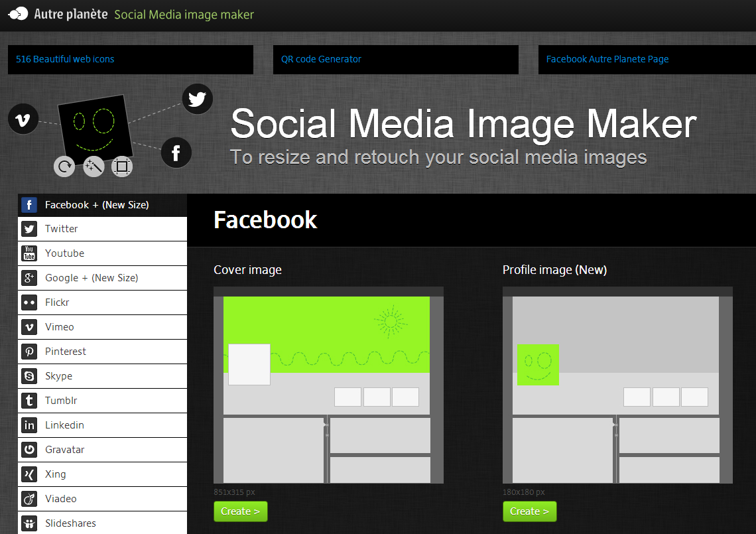Viewport: 756px width, 534px height.
Task: Open the QR code Generator link
Action: click(x=321, y=59)
